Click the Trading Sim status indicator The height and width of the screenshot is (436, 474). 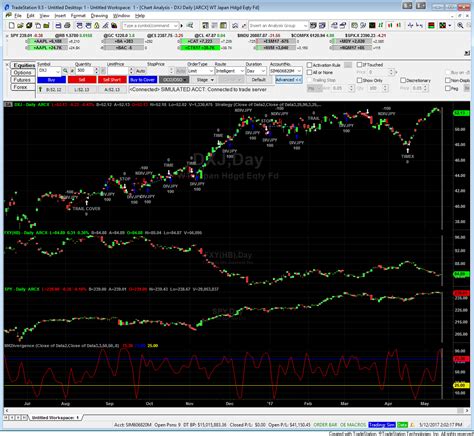(x=382, y=425)
